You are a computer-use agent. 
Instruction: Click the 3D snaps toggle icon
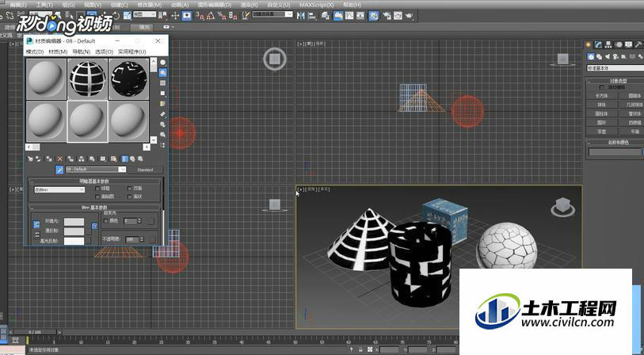tap(200, 16)
